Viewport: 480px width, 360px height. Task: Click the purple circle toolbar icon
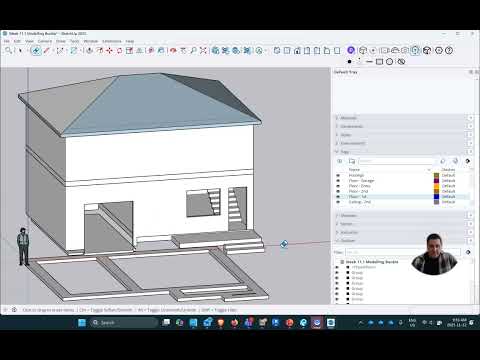point(351,50)
